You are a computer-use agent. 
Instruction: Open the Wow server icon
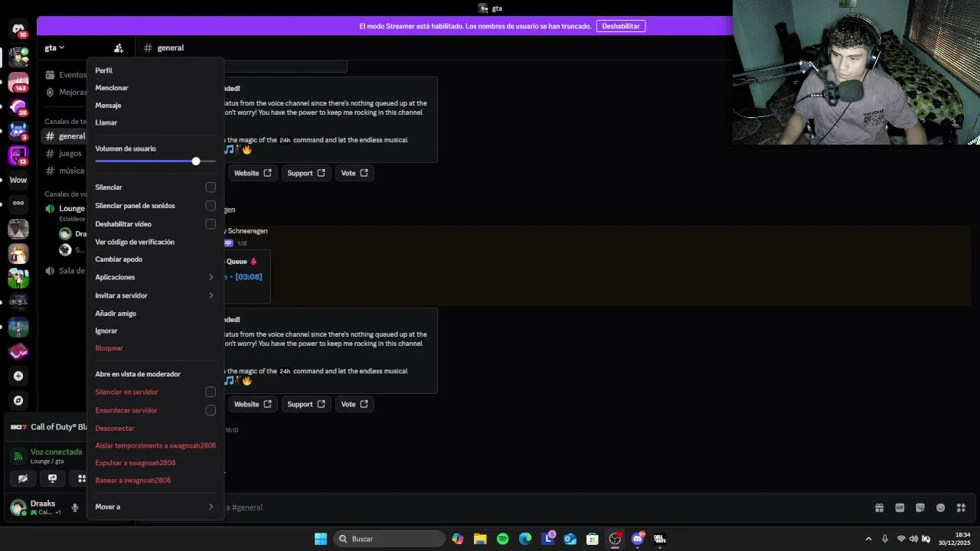[x=18, y=180]
